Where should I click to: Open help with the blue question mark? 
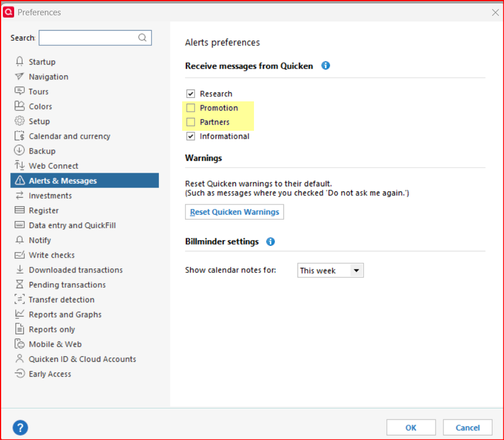tap(20, 428)
